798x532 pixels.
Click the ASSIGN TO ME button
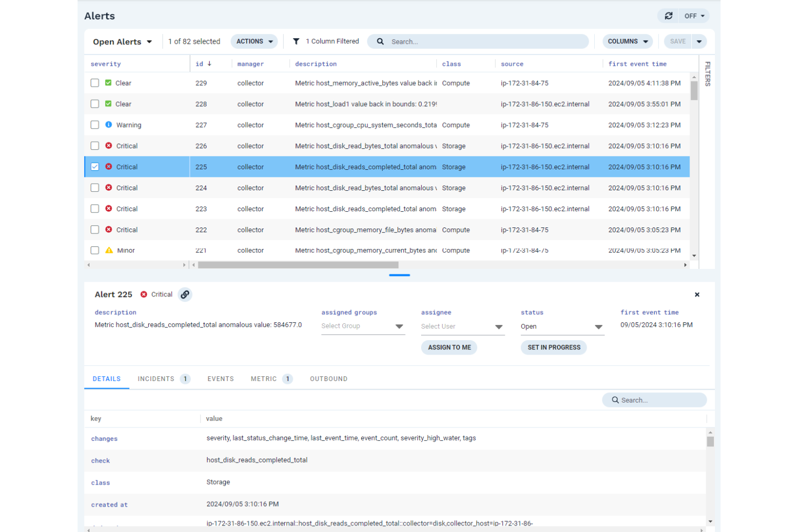pos(449,347)
